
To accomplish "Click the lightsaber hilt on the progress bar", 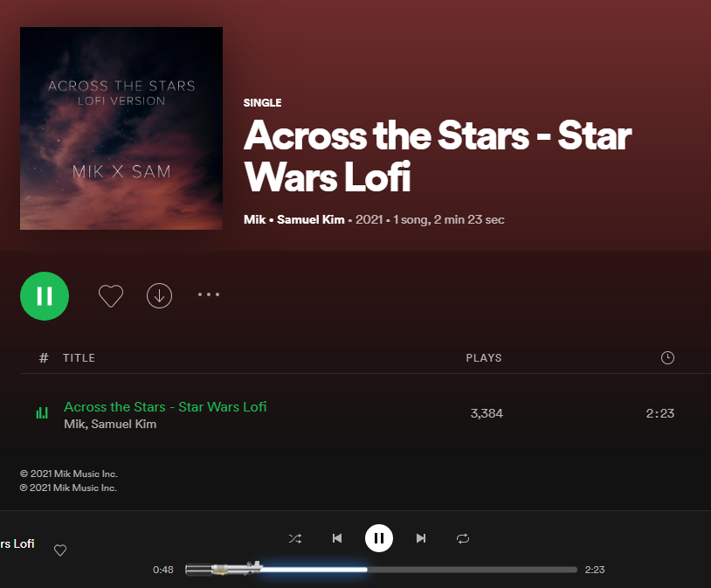I will [224, 569].
